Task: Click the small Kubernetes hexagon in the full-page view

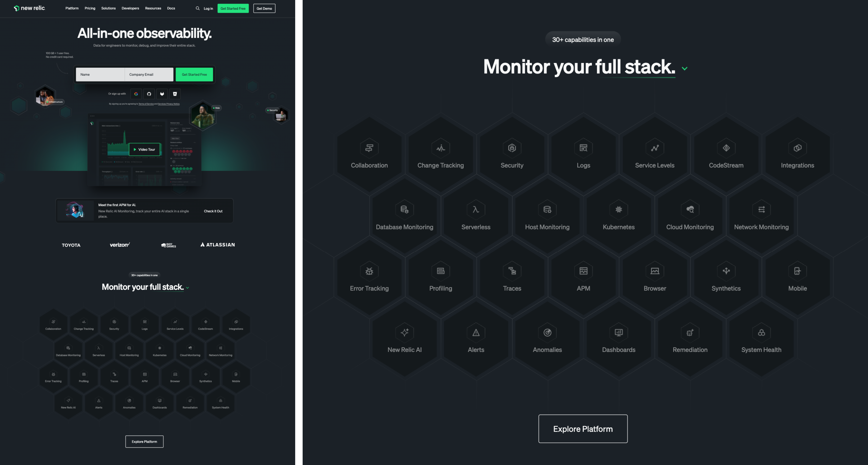Action: click(x=160, y=350)
